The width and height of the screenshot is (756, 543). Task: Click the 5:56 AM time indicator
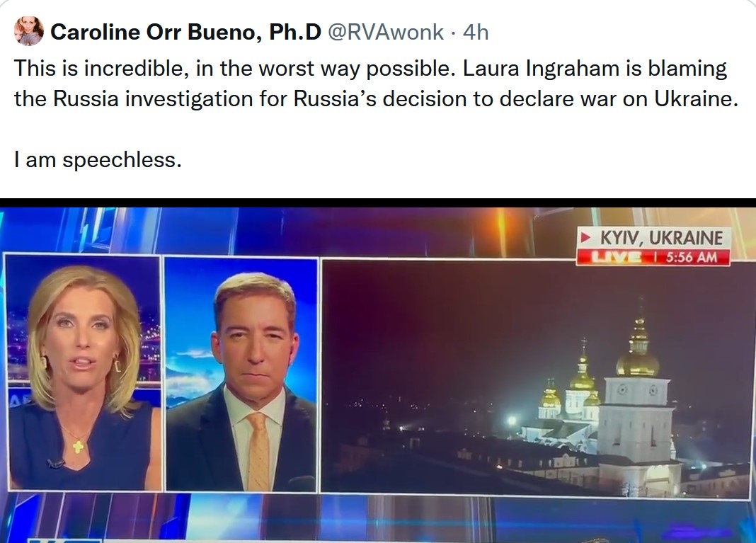click(692, 257)
